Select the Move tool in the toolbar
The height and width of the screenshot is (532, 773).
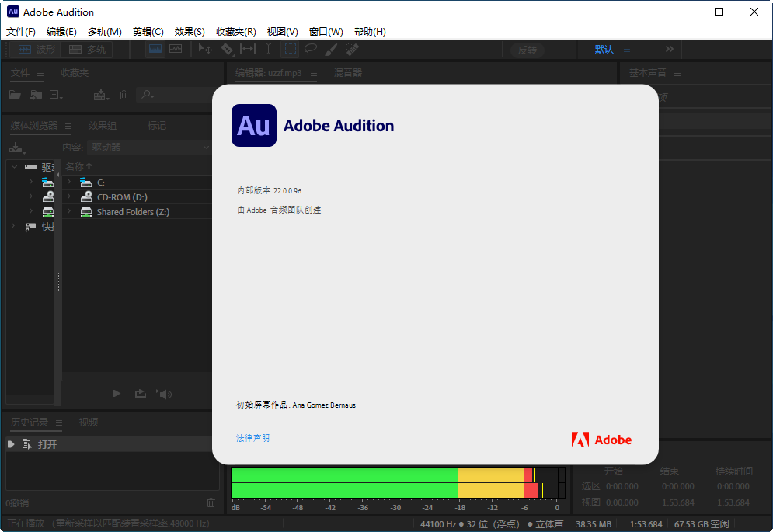(x=206, y=49)
